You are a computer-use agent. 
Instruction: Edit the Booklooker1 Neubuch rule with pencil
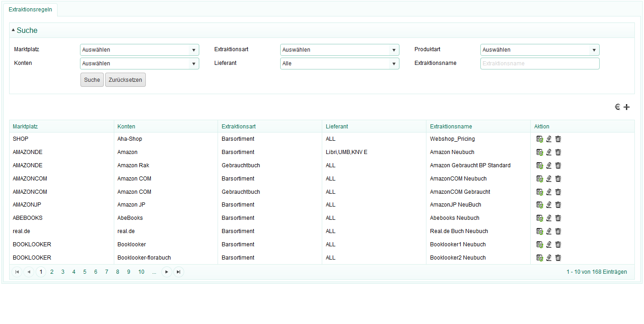click(549, 244)
